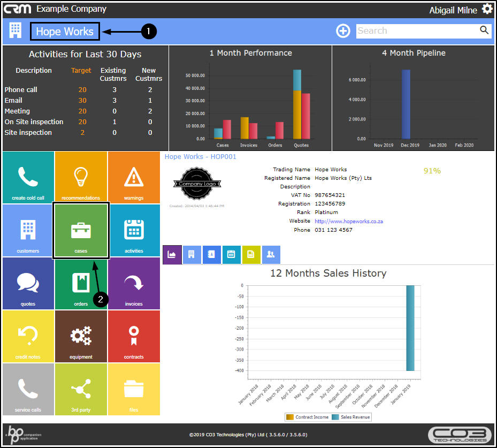Open the activities tile

(134, 230)
